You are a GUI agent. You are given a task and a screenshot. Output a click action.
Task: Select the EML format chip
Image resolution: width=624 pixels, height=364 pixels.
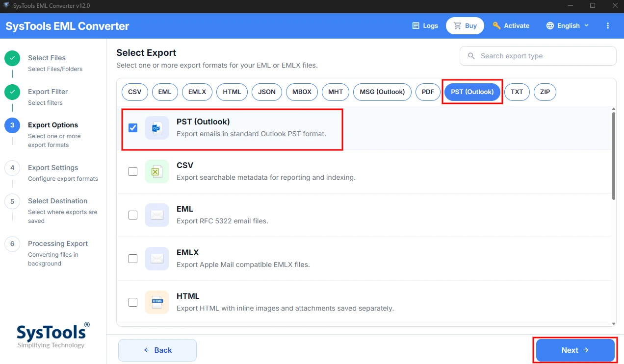(165, 92)
